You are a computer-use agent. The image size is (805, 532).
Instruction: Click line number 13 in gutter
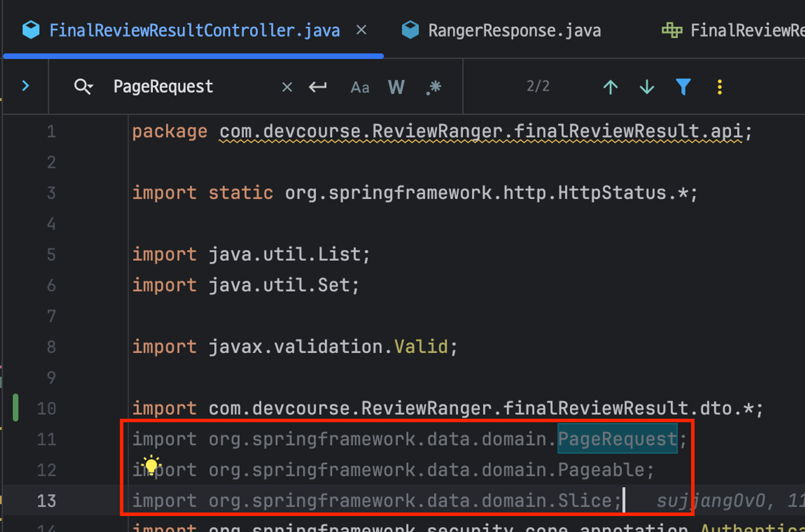click(x=47, y=501)
